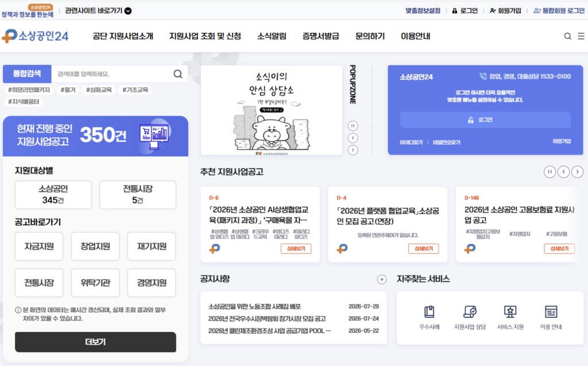Click the 전통시장 button under 공고바로가기
588x366 pixels.
click(x=39, y=283)
